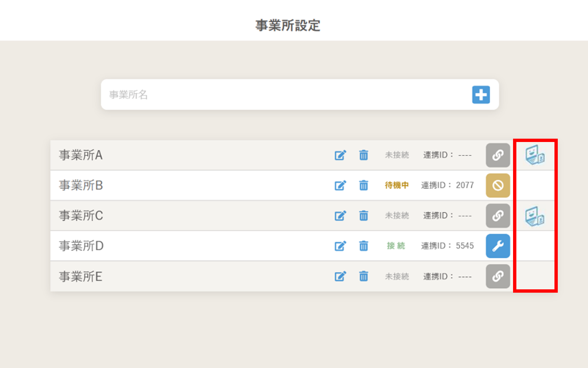Click 連携ID: 2077 in 事業所B row
This screenshot has width=588, height=368.
pyautogui.click(x=447, y=185)
